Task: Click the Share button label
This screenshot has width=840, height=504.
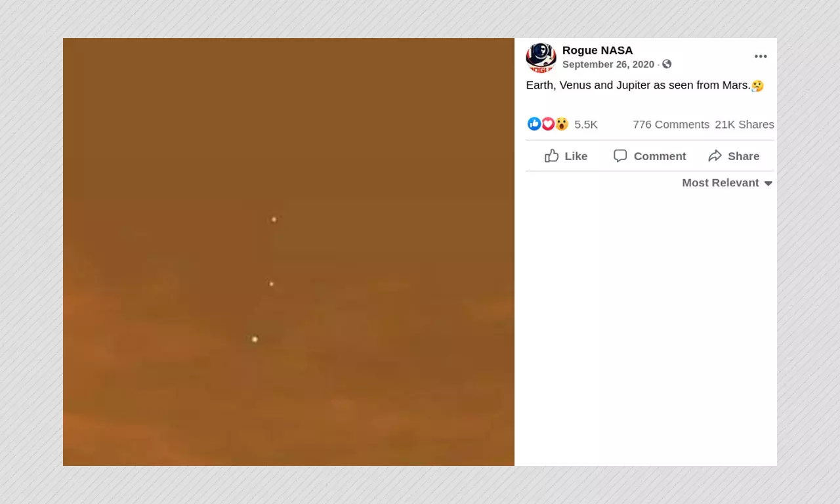Action: (x=744, y=156)
